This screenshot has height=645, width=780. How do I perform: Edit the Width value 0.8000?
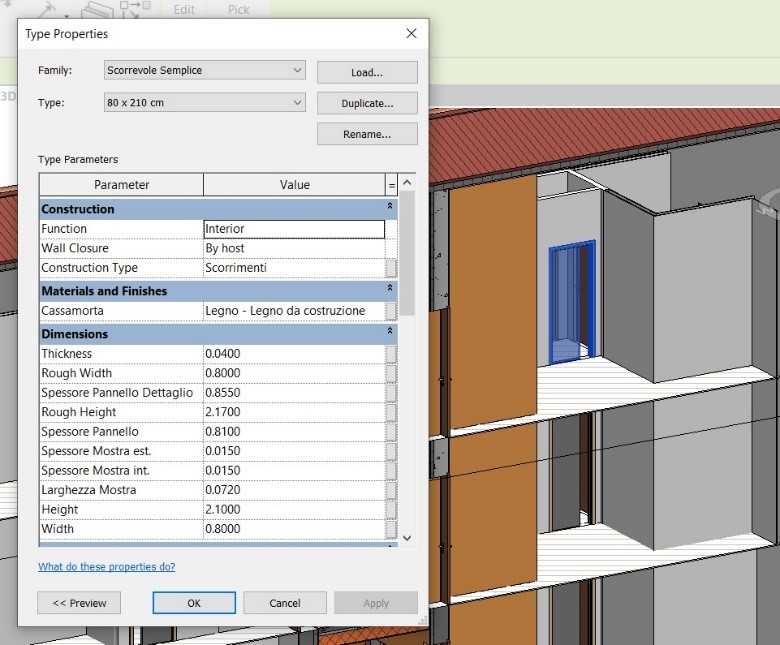tap(294, 529)
